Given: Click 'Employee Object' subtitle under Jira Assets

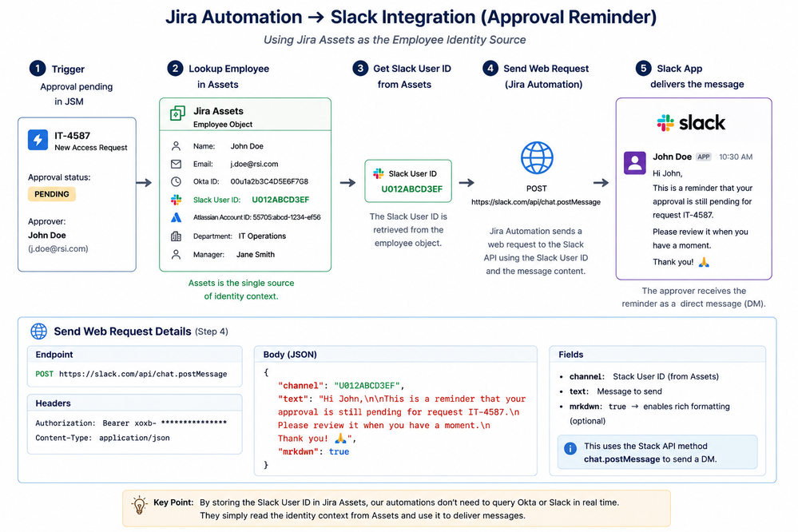Looking at the screenshot, I should 223,125.
